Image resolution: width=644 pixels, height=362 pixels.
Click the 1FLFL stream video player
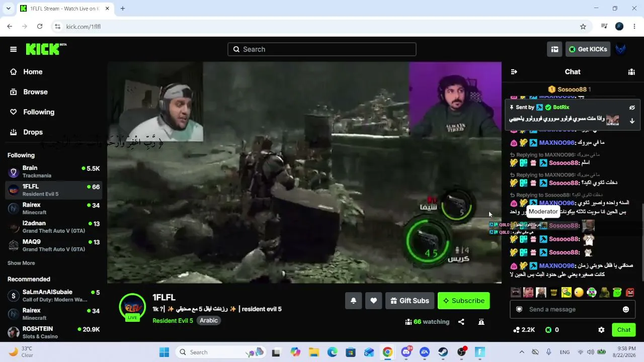tap(304, 172)
